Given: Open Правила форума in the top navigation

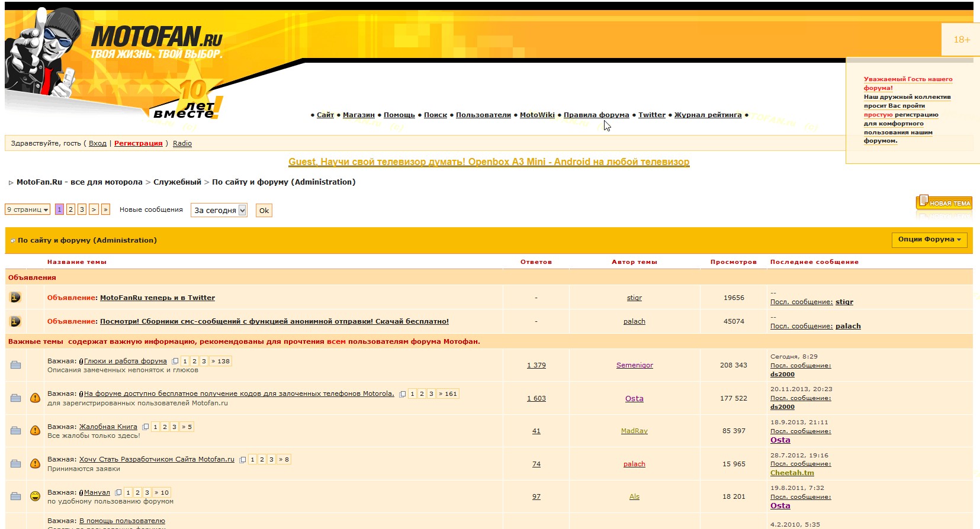Looking at the screenshot, I should pos(596,115).
